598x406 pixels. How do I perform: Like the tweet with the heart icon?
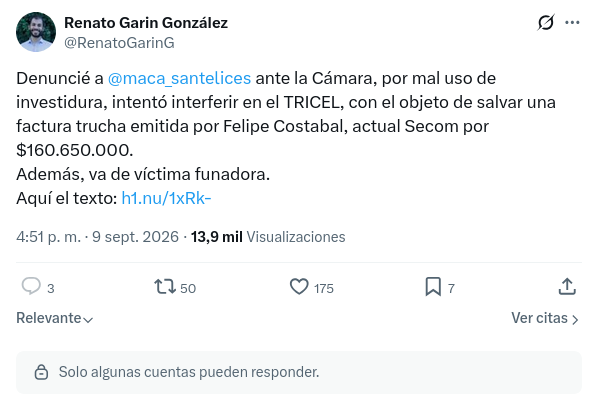(299, 287)
